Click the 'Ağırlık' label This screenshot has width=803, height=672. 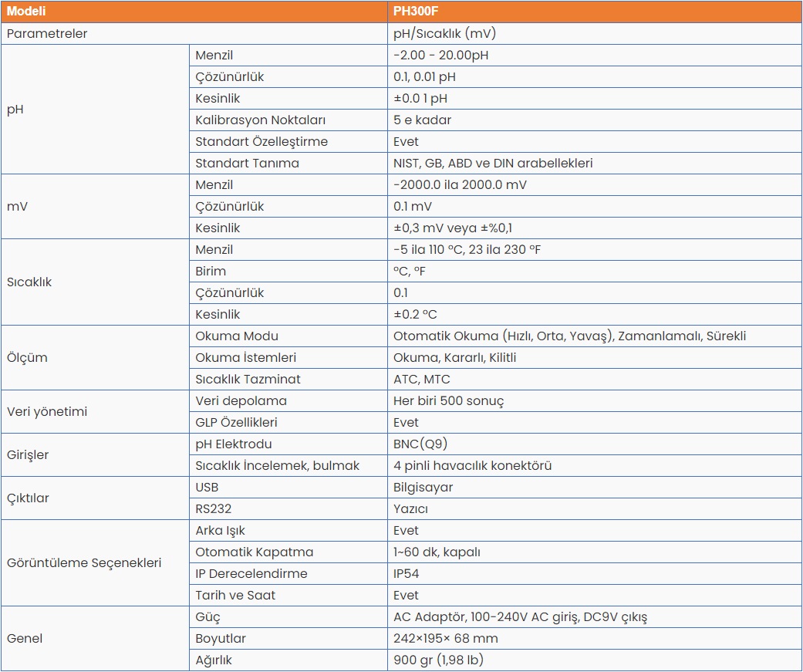(214, 660)
